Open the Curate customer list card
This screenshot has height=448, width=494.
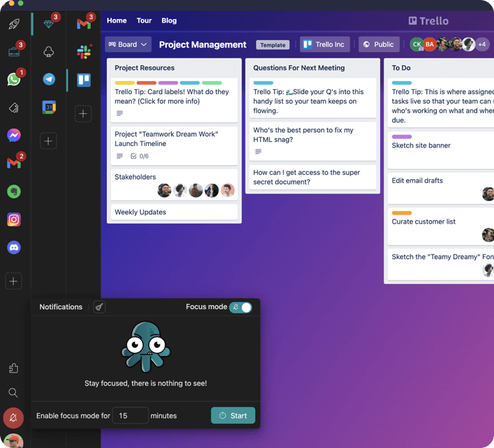(x=440, y=226)
